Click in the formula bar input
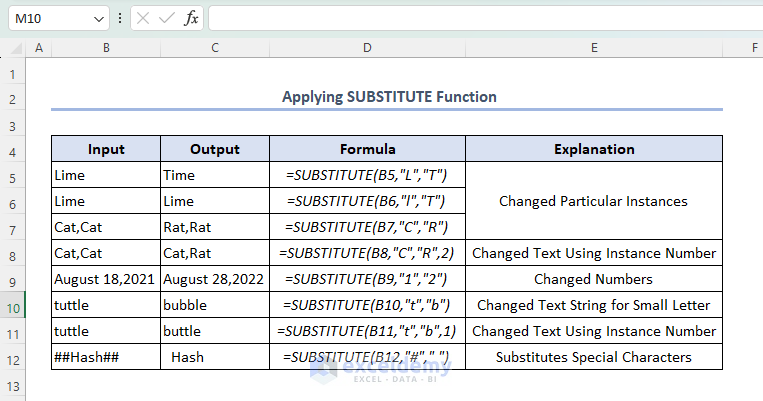 point(480,19)
